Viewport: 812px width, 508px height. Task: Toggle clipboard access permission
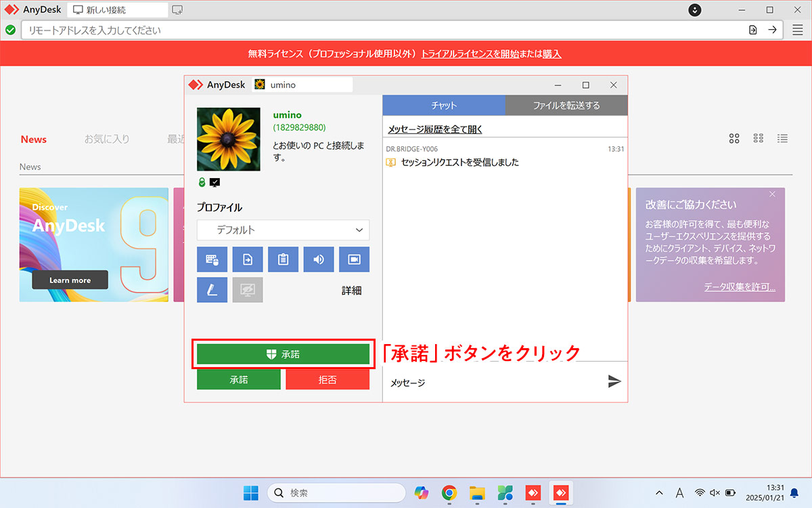[x=283, y=259]
